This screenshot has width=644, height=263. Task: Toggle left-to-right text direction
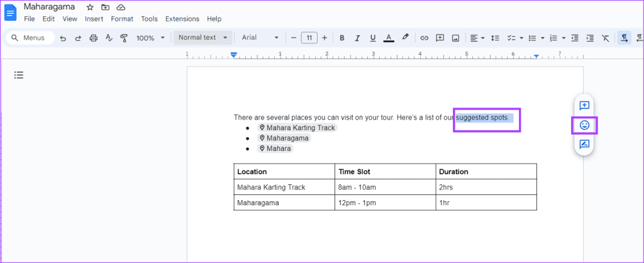[625, 38]
